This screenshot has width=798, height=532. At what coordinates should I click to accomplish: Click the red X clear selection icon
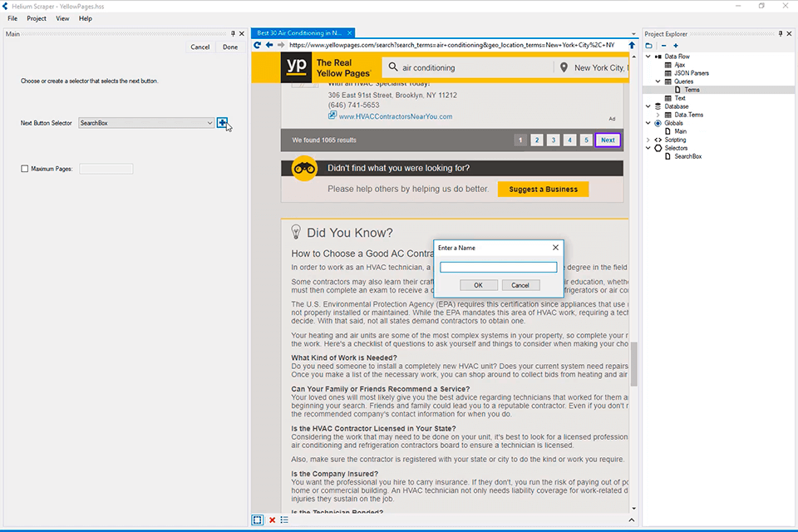click(x=273, y=520)
